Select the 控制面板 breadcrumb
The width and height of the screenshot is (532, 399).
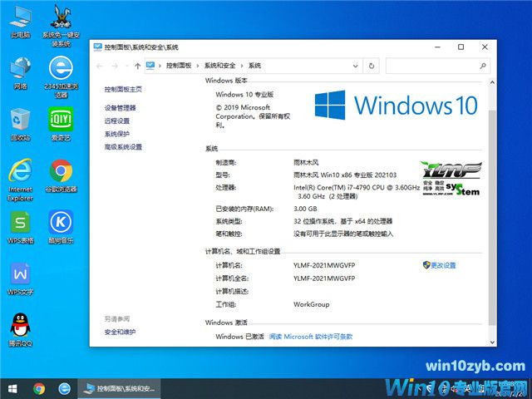(x=179, y=66)
